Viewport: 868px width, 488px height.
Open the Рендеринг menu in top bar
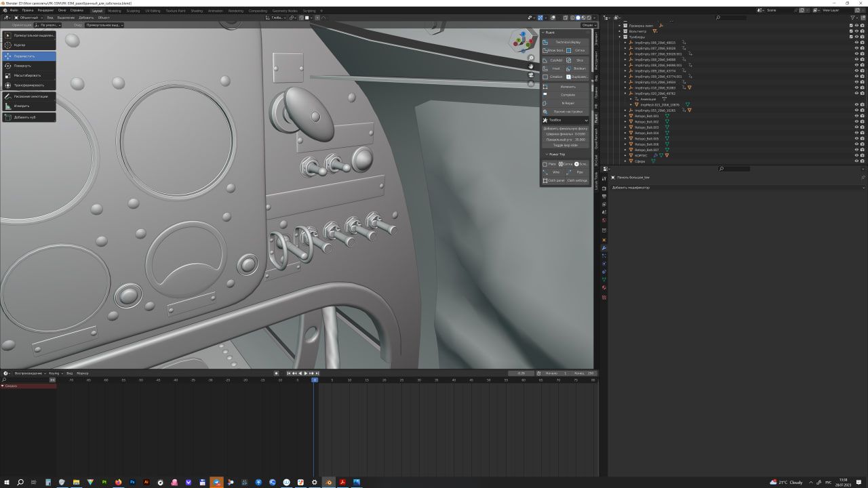point(45,11)
